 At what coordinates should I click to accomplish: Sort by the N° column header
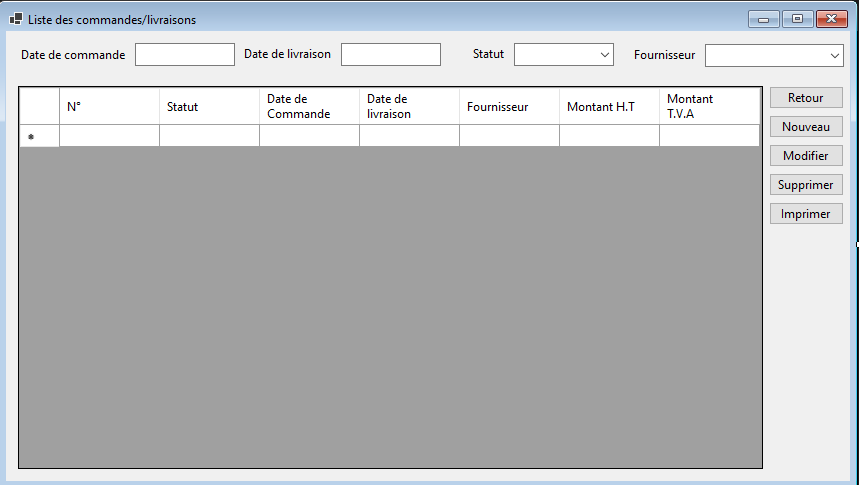coord(109,106)
